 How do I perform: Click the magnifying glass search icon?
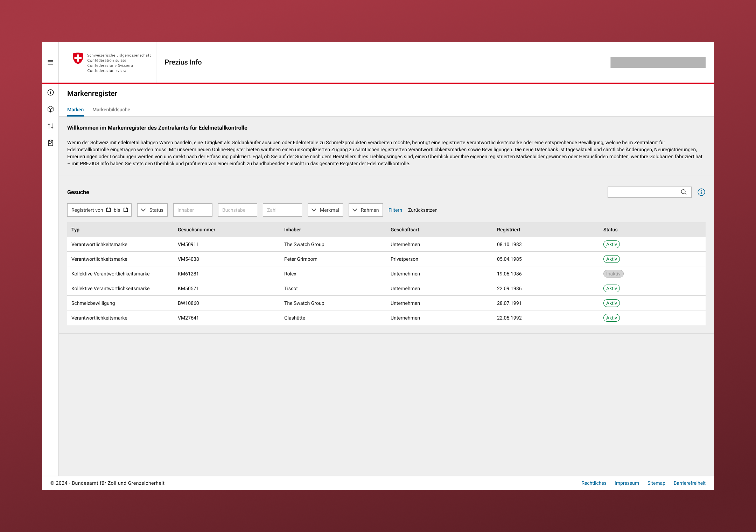tap(684, 192)
